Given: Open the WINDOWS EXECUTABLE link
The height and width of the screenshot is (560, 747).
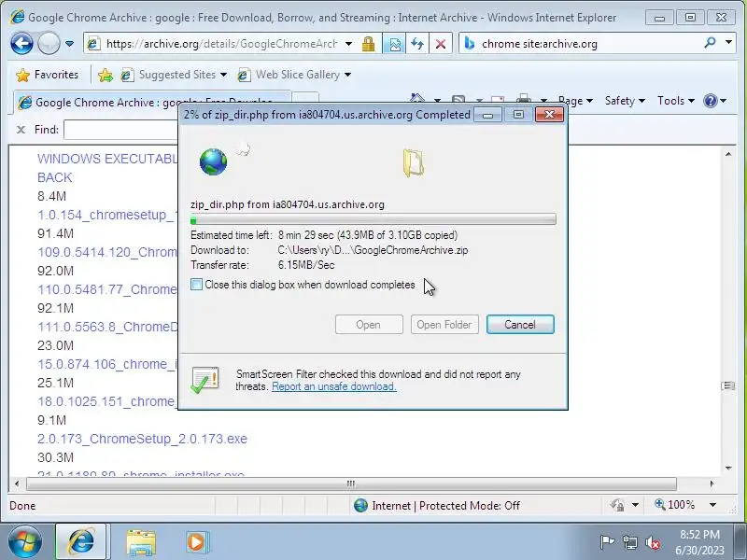Looking at the screenshot, I should pyautogui.click(x=107, y=159).
